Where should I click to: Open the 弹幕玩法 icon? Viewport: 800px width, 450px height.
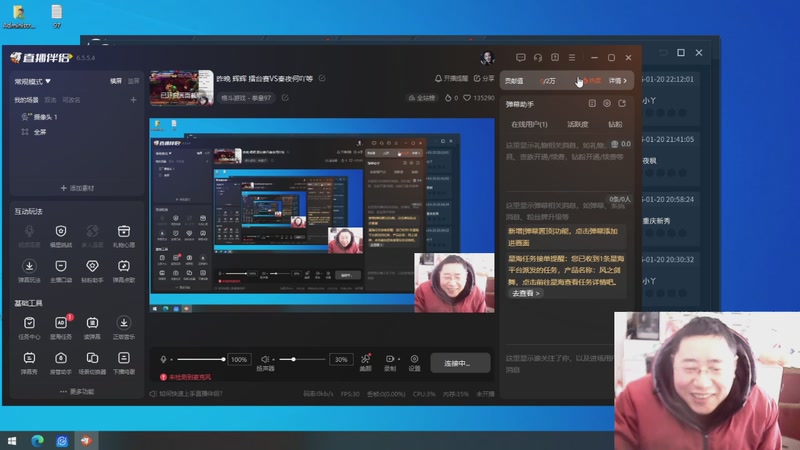pyautogui.click(x=29, y=266)
